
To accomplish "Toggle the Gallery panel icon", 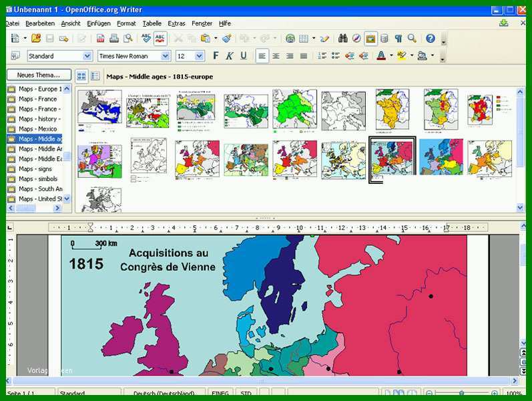I will tap(370, 38).
